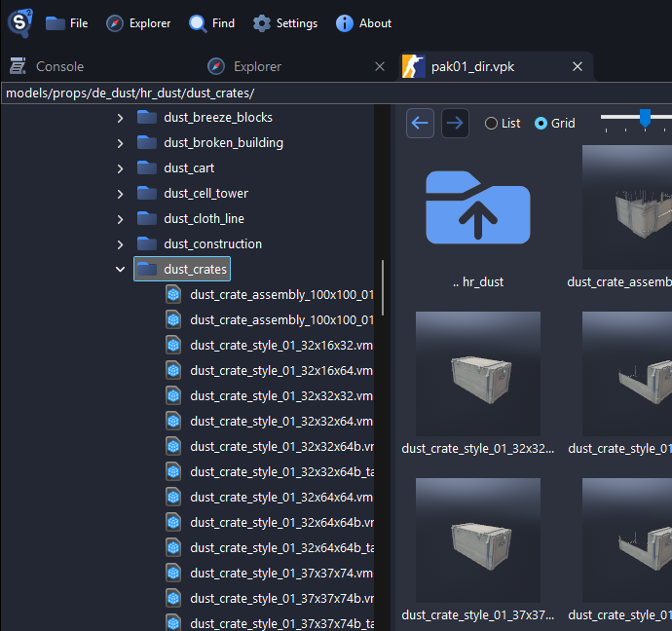Click the '.. hr_dust' label
Viewport: 672px width, 631px height.
tap(478, 281)
